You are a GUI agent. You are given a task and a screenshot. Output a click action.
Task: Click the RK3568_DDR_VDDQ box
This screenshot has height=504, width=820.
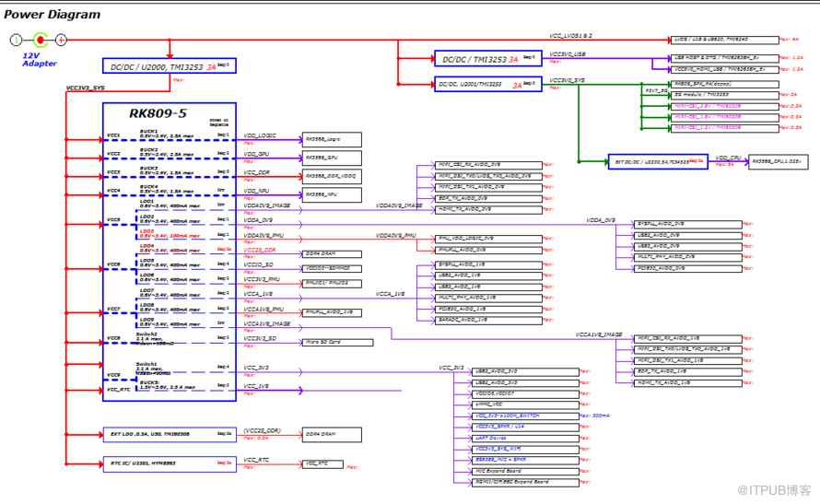pos(332,176)
